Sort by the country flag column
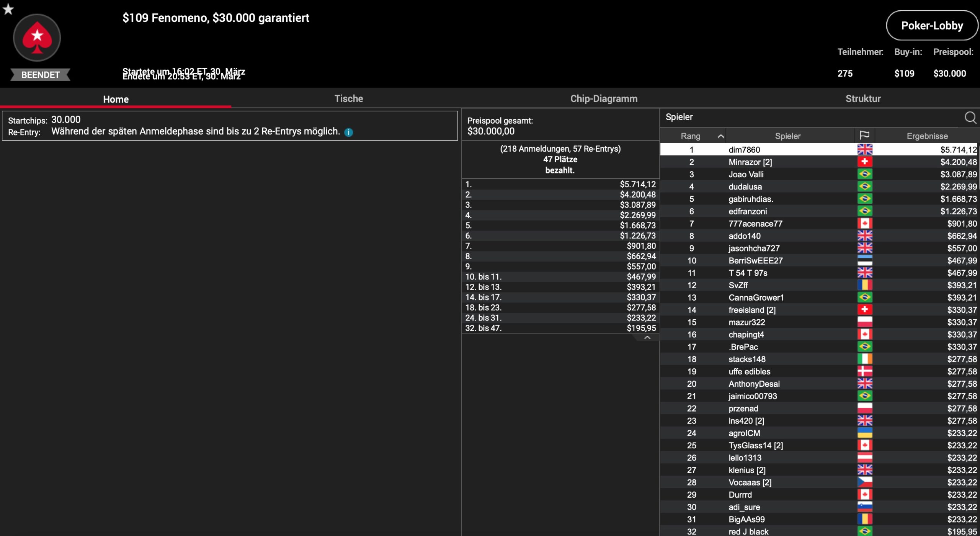 864,136
